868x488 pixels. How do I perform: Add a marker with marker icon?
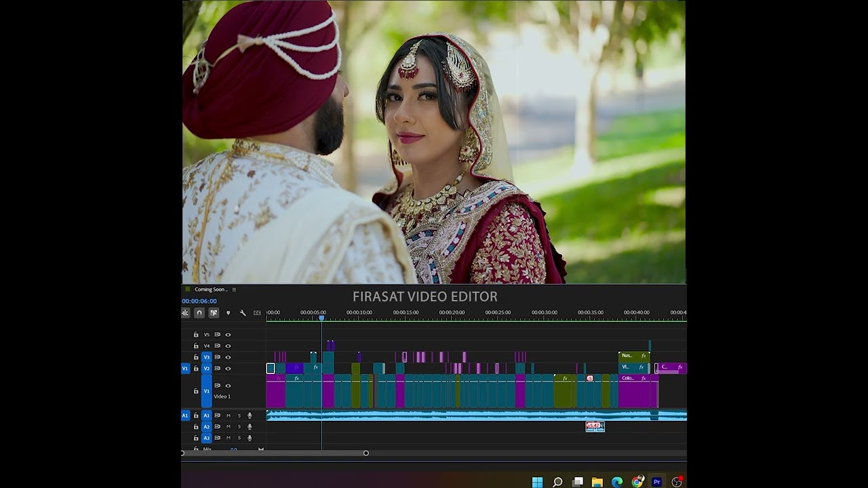coord(228,312)
